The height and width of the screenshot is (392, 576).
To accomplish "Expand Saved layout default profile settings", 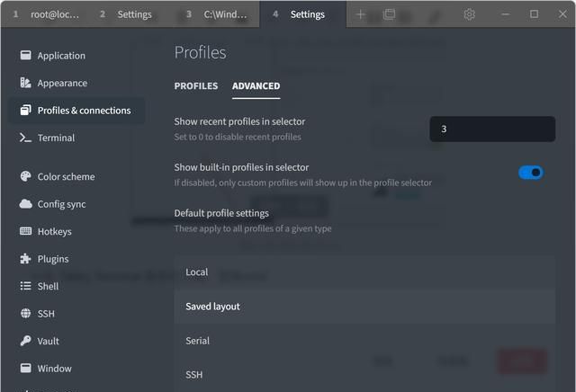I will (x=364, y=307).
